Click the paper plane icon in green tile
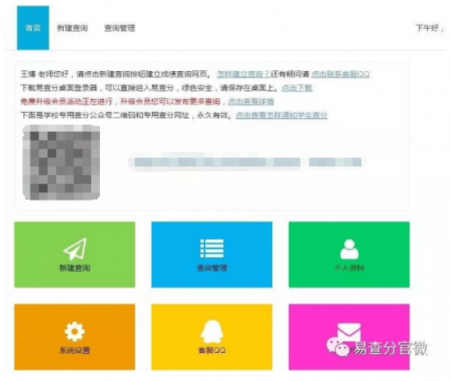The width and height of the screenshot is (451, 381). 75,249
